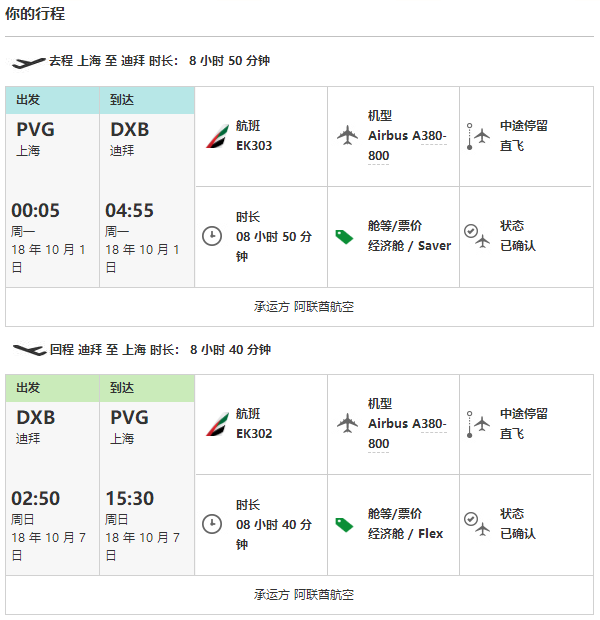
Task: Click aircraft type icon in outbound flight
Action: tap(347, 135)
